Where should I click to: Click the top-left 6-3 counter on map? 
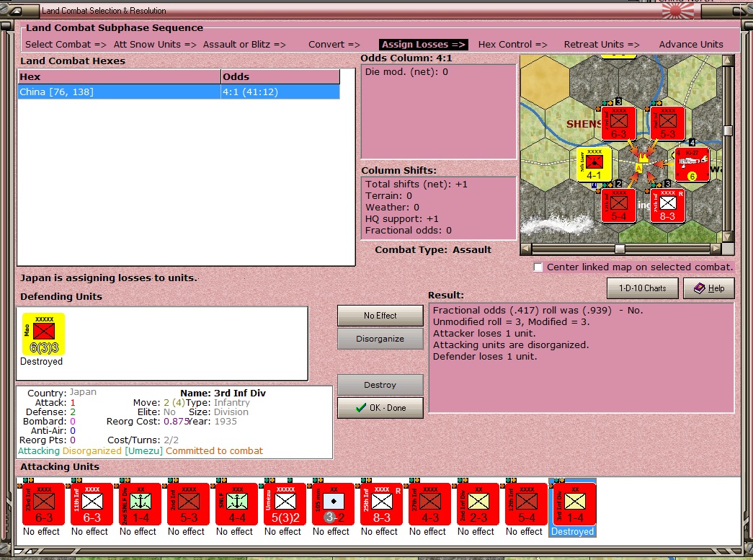click(618, 123)
